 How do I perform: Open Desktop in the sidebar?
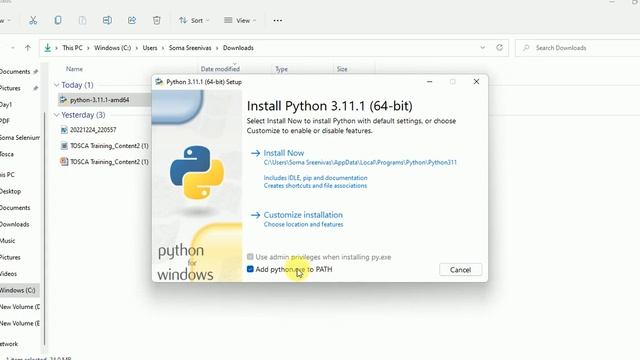(x=11, y=191)
